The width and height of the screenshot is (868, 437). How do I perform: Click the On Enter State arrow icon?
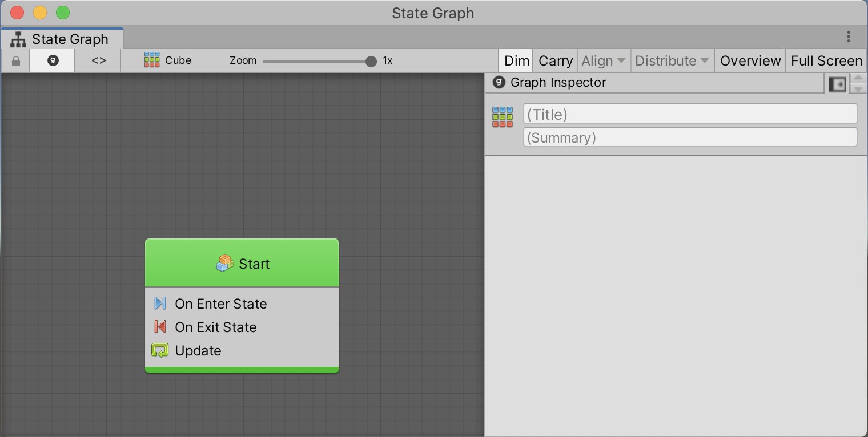click(160, 304)
